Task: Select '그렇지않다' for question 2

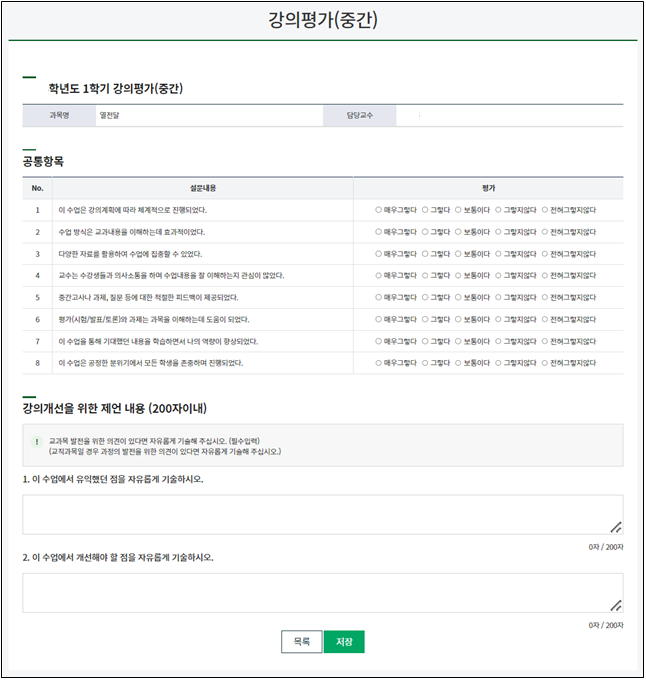Action: [x=498, y=232]
